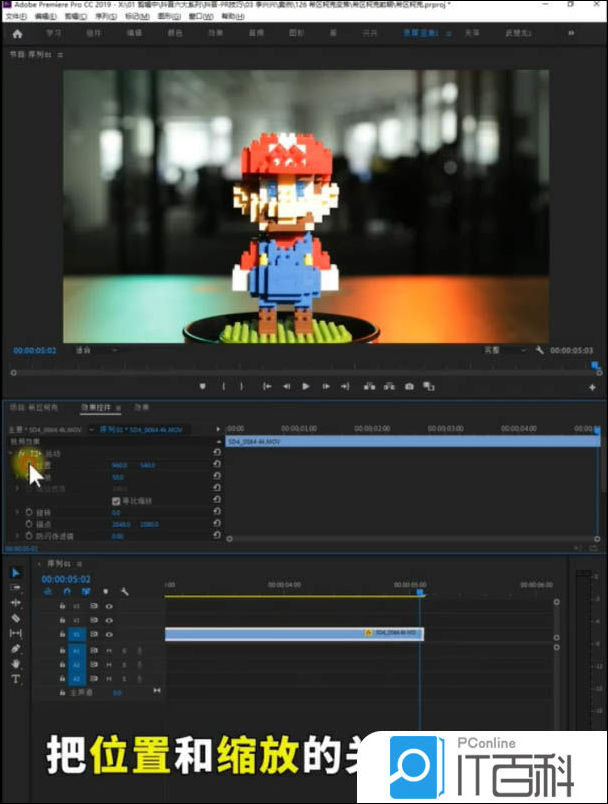Select the Razor tool

(16, 618)
